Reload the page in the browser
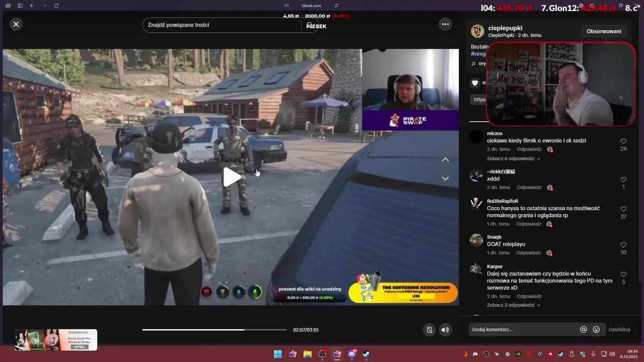This screenshot has width=644, height=362. [56, 6]
